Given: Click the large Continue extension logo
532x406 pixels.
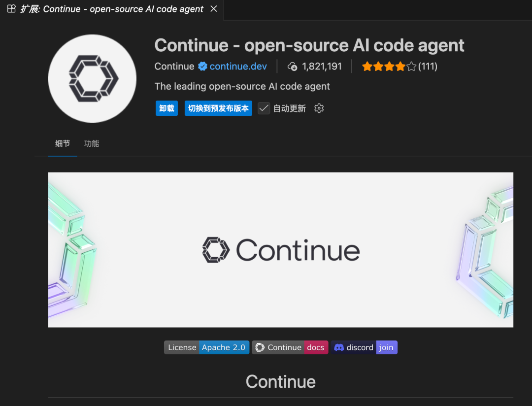Looking at the screenshot, I should click(x=92, y=78).
